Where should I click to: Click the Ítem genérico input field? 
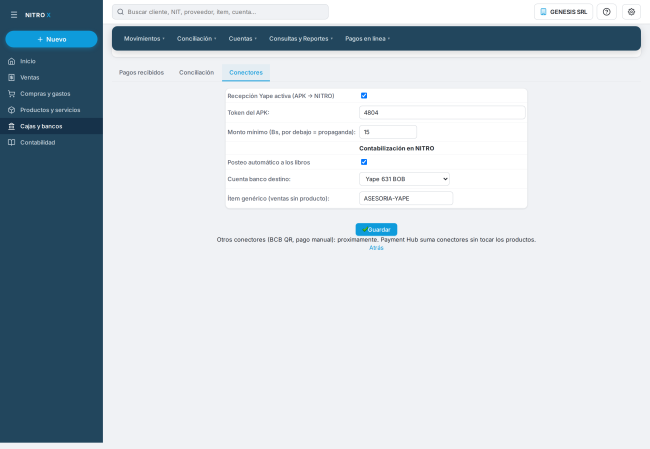[x=406, y=199]
